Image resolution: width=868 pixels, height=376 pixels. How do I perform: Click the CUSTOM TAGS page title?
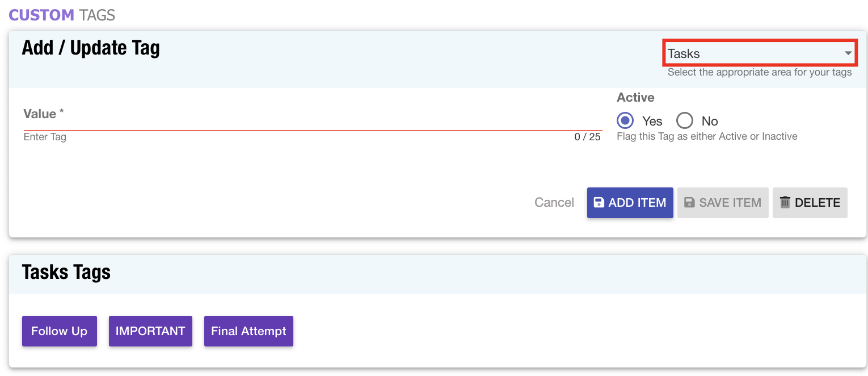tap(62, 15)
